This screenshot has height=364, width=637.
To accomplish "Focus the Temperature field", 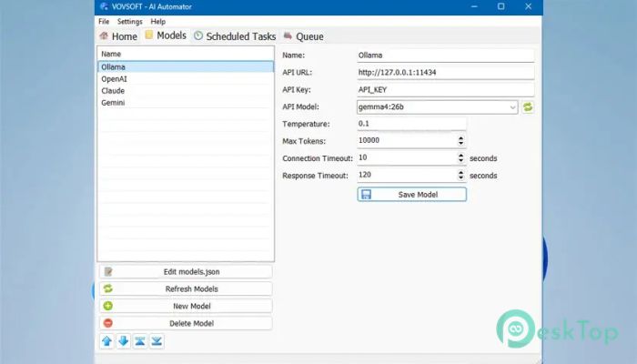I will (411, 124).
